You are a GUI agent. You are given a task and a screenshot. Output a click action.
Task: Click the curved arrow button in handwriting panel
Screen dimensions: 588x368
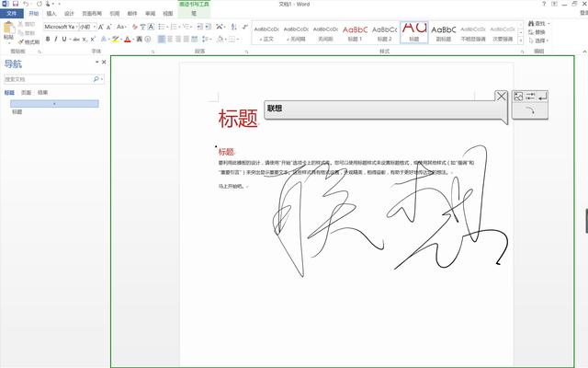point(530,110)
